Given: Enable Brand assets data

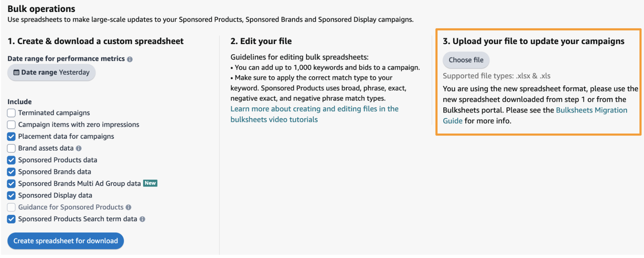Looking at the screenshot, I should (x=11, y=148).
